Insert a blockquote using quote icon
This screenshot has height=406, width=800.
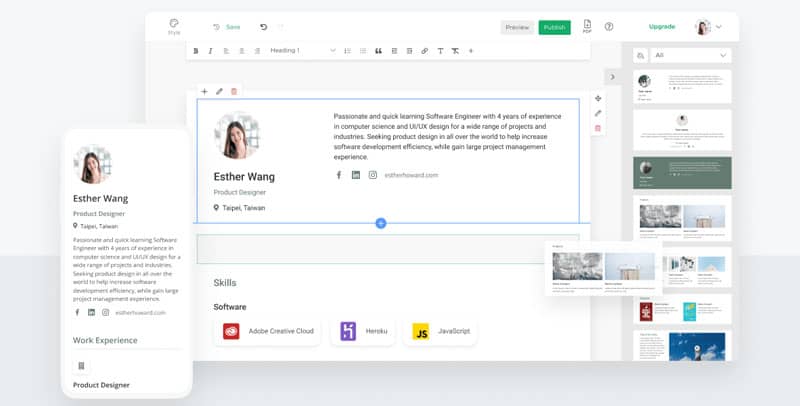378,51
